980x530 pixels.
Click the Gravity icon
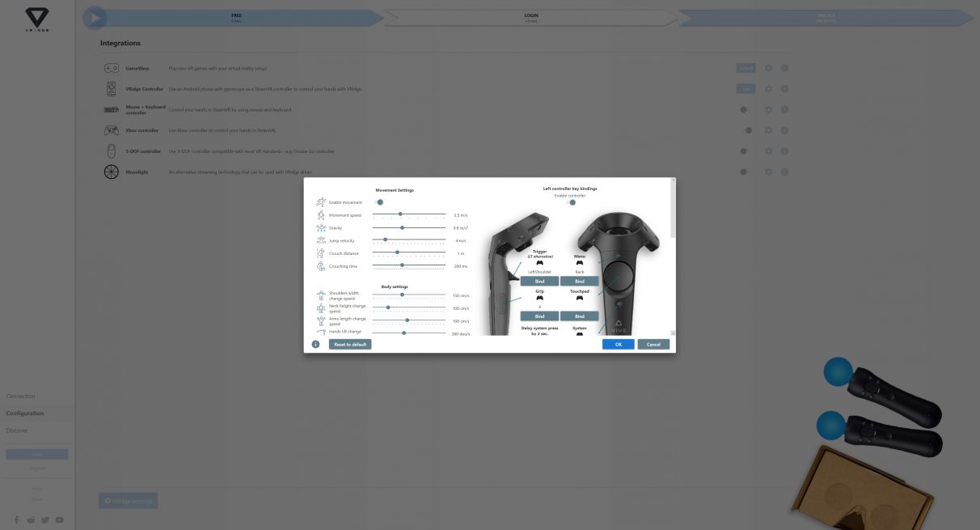click(x=321, y=227)
